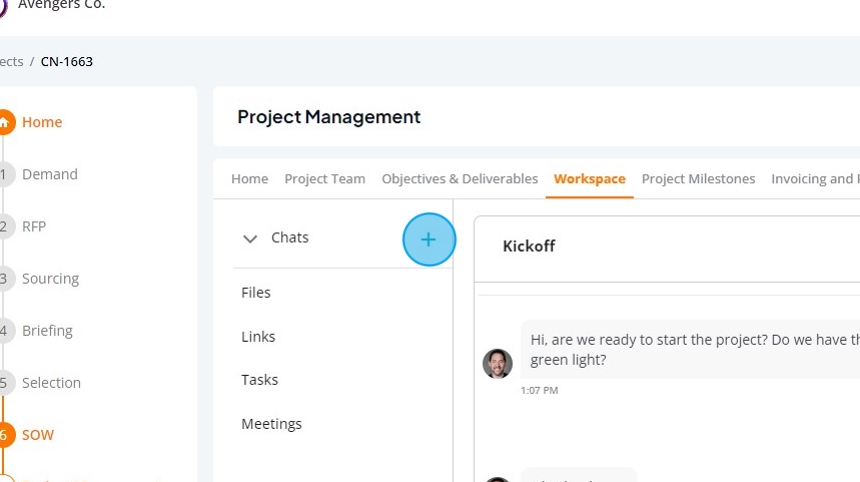Add a new chat with the plus button
Image resolution: width=860 pixels, height=482 pixels.
pos(428,240)
